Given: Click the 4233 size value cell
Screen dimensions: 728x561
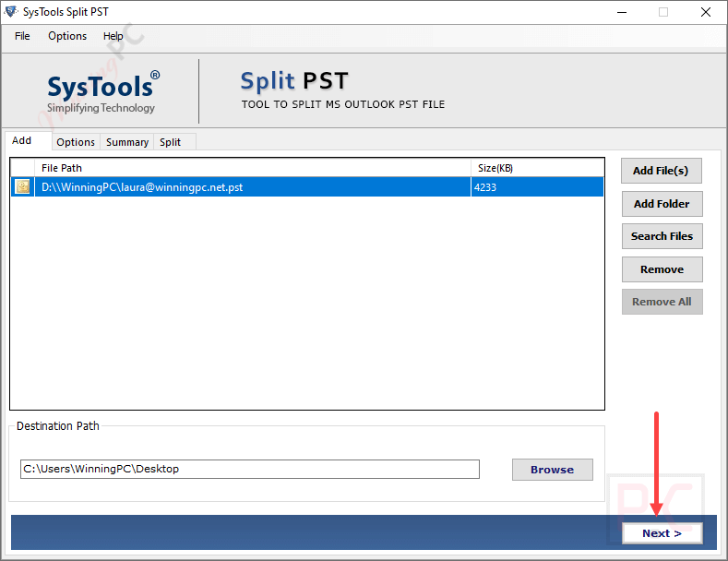Looking at the screenshot, I should coord(537,187).
